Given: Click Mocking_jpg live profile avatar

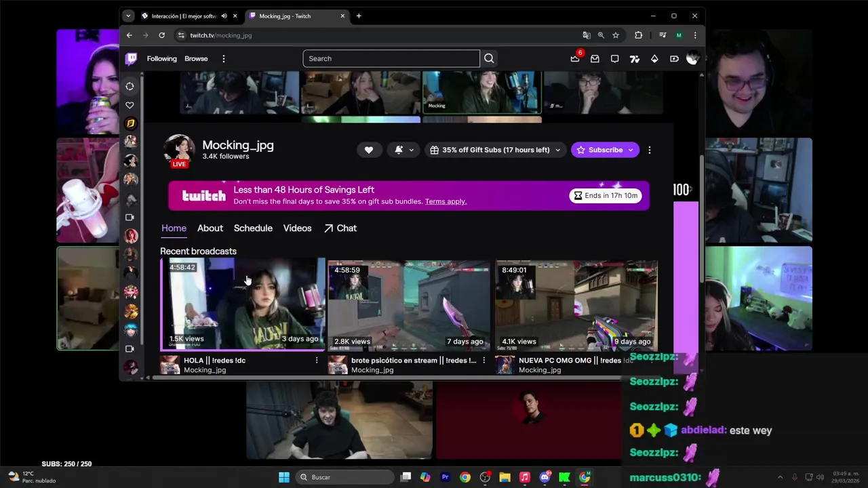Looking at the screenshot, I should (x=179, y=150).
